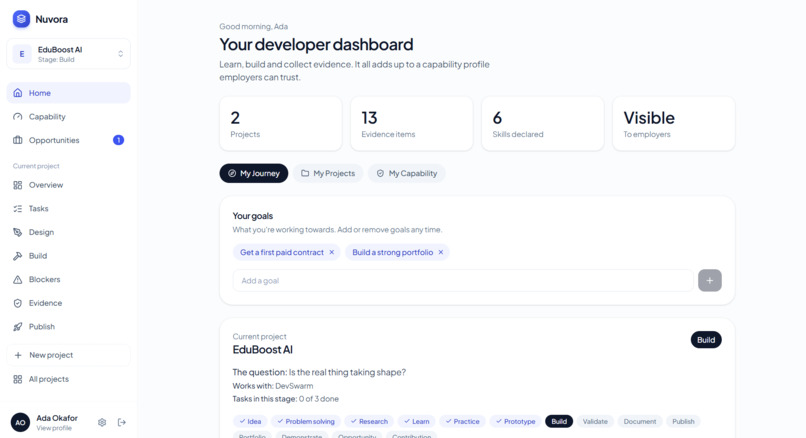This screenshot has width=806, height=438.
Task: Click the home icon in sidebar
Action: [x=17, y=93]
